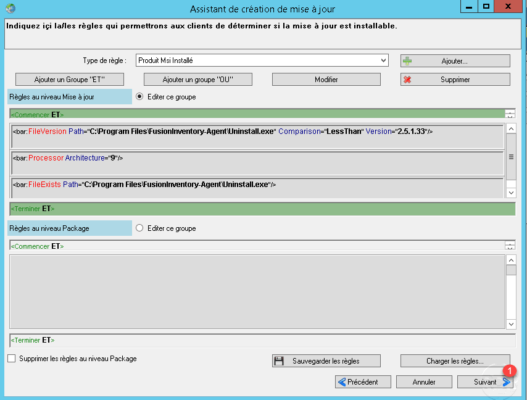Click Ajouter un Groupe "ET" button
Image resolution: width=527 pixels, height=400 pixels.
(70, 80)
